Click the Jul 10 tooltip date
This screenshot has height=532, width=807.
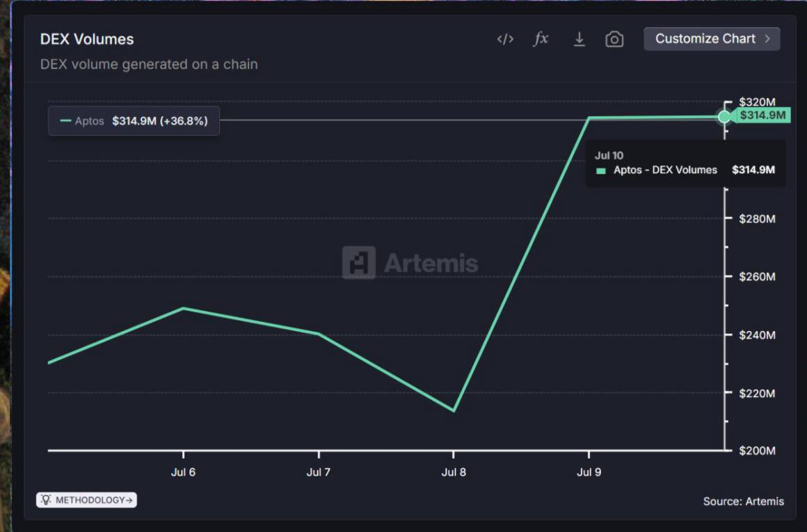609,155
